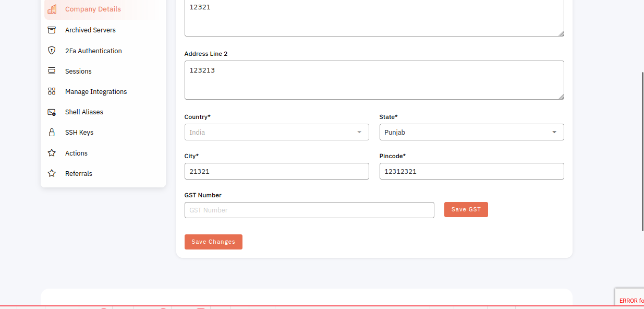Click into the Pincode field
The width and height of the screenshot is (644, 309).
471,171
